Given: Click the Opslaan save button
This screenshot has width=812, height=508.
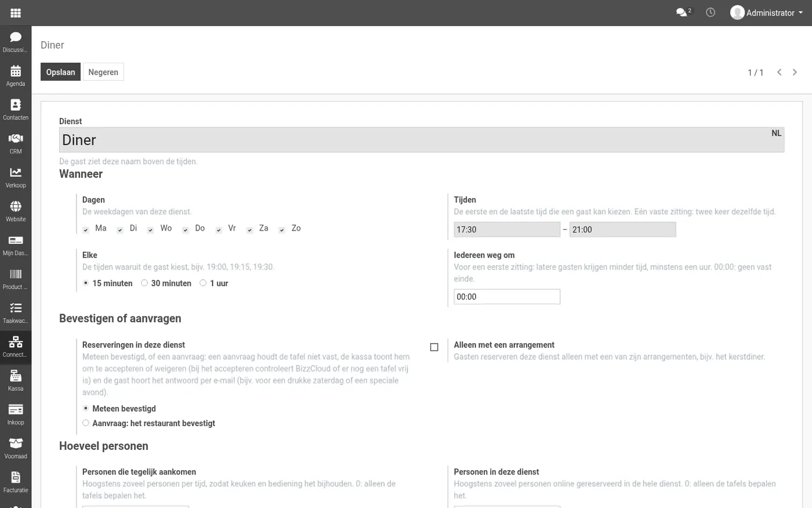Looking at the screenshot, I should click(60, 72).
